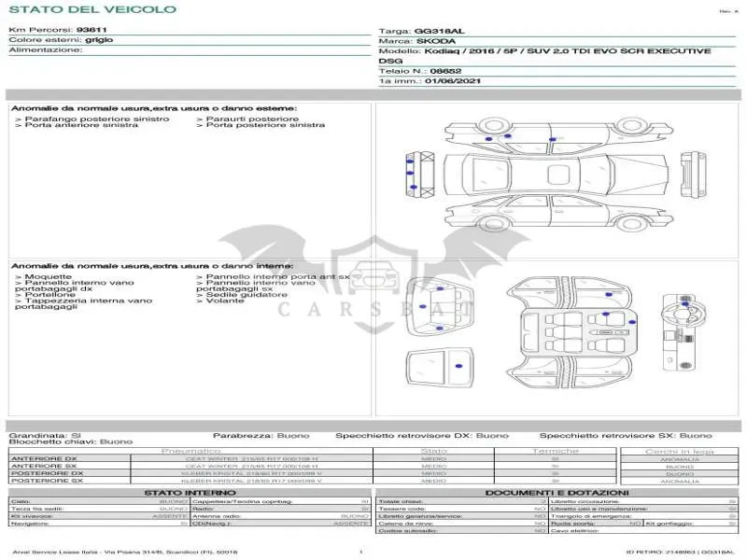The height and width of the screenshot is (560, 747).
Task: Click the external anomalies section heading
Action: (154, 108)
